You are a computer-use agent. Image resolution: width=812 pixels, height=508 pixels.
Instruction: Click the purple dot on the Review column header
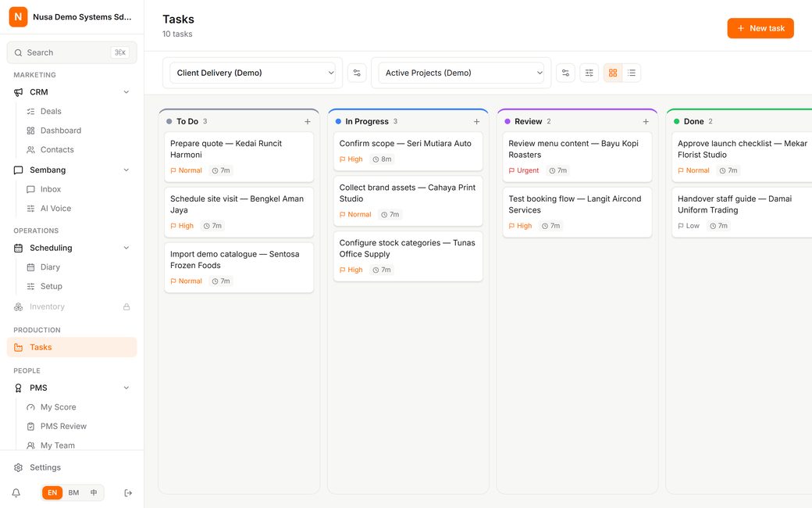[507, 121]
